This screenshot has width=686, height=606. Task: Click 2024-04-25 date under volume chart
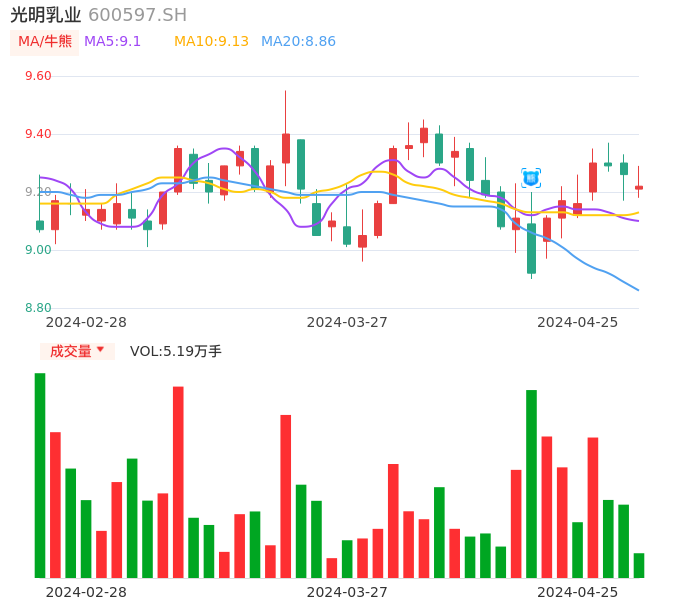[578, 592]
